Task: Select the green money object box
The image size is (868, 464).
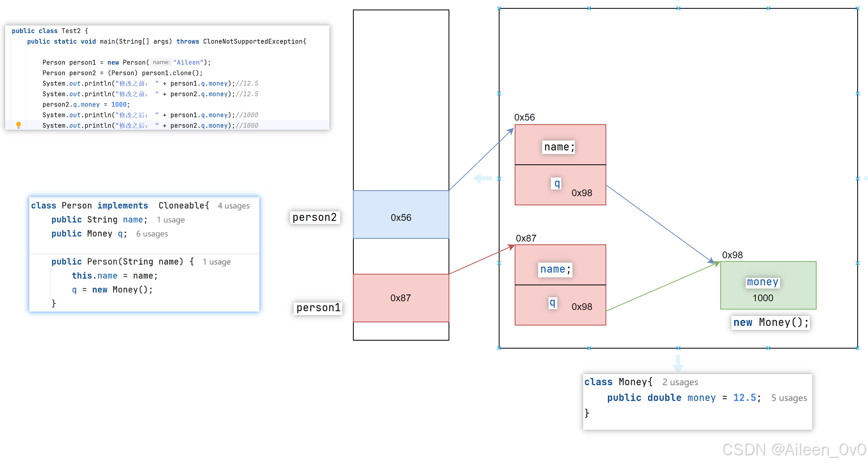Action: point(768,285)
